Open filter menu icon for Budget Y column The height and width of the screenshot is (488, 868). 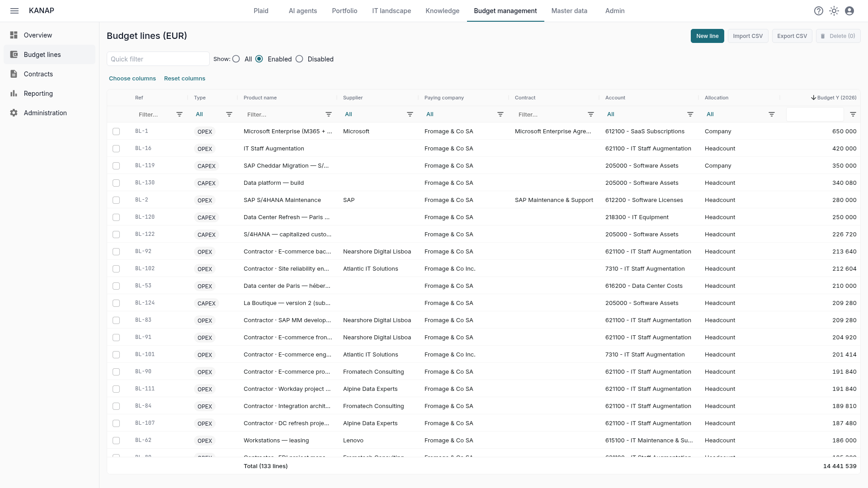[853, 114]
